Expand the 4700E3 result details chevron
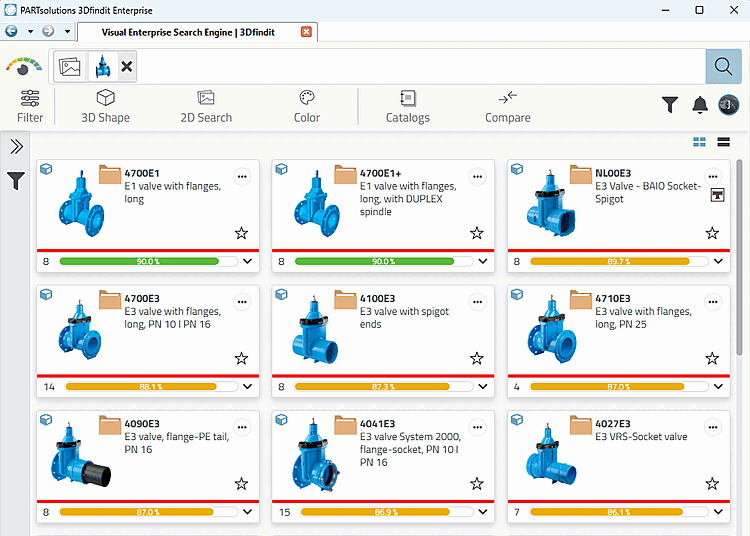750x536 pixels. [247, 387]
